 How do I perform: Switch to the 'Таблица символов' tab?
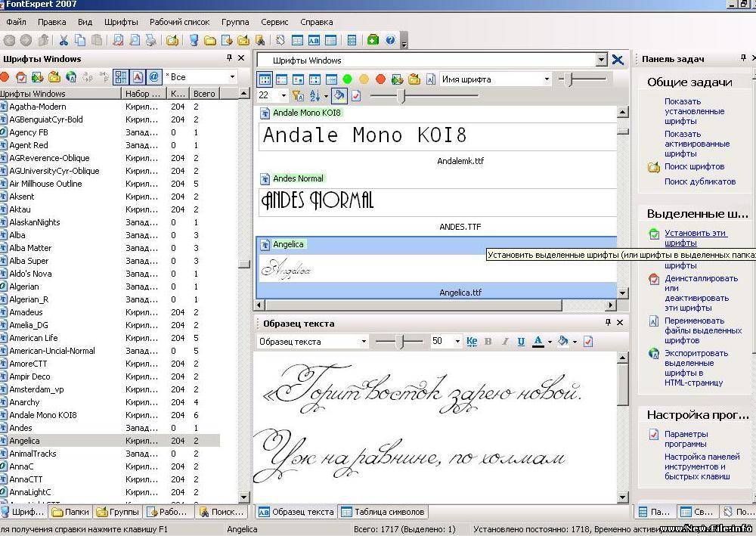coord(388,512)
